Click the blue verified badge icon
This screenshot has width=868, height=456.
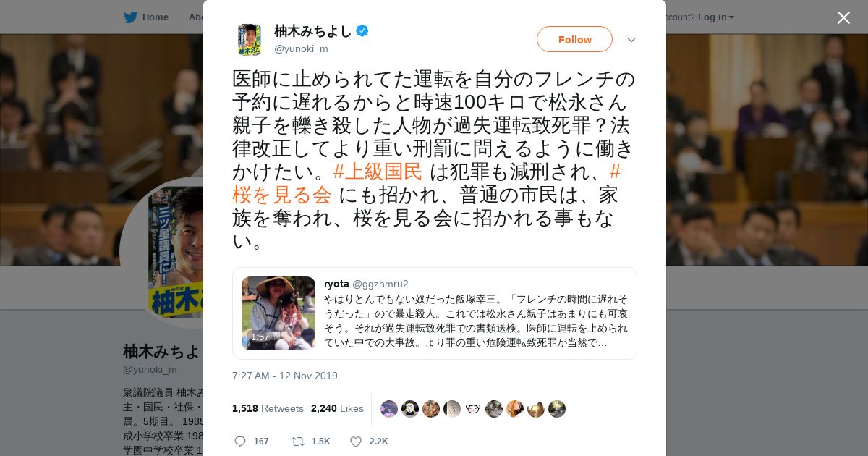click(362, 31)
